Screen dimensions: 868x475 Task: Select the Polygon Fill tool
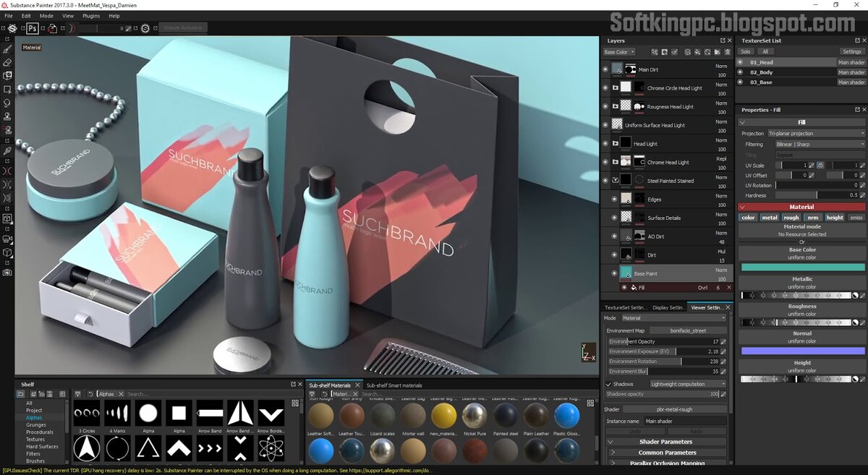(7, 90)
